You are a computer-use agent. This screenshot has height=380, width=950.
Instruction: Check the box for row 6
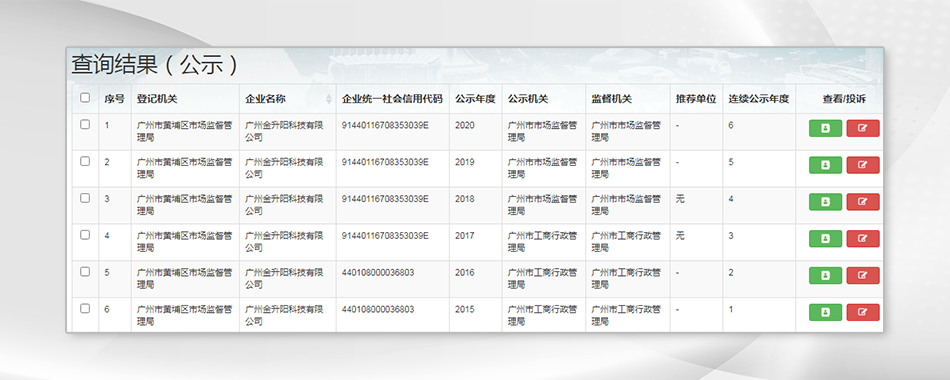coord(85,308)
